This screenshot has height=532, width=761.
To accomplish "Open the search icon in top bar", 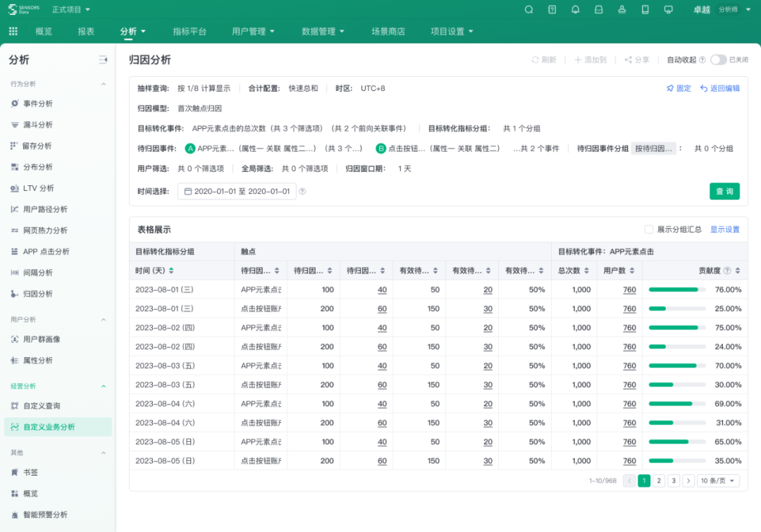I will (x=528, y=9).
